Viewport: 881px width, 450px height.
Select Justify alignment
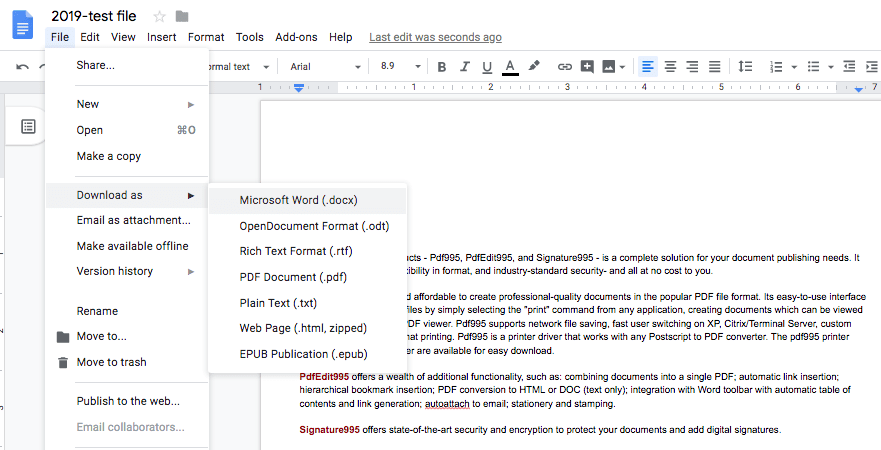[x=715, y=67]
